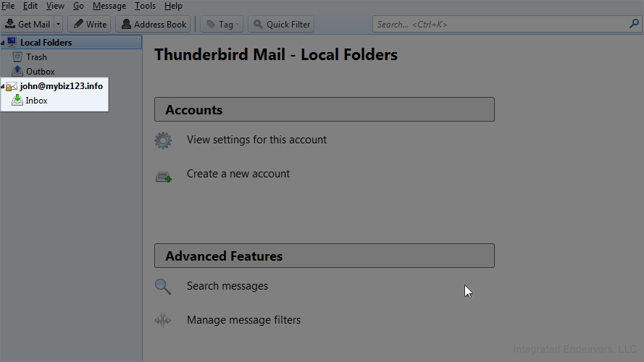Image resolution: width=644 pixels, height=362 pixels.
Task: Open the Message menu
Action: 109,6
